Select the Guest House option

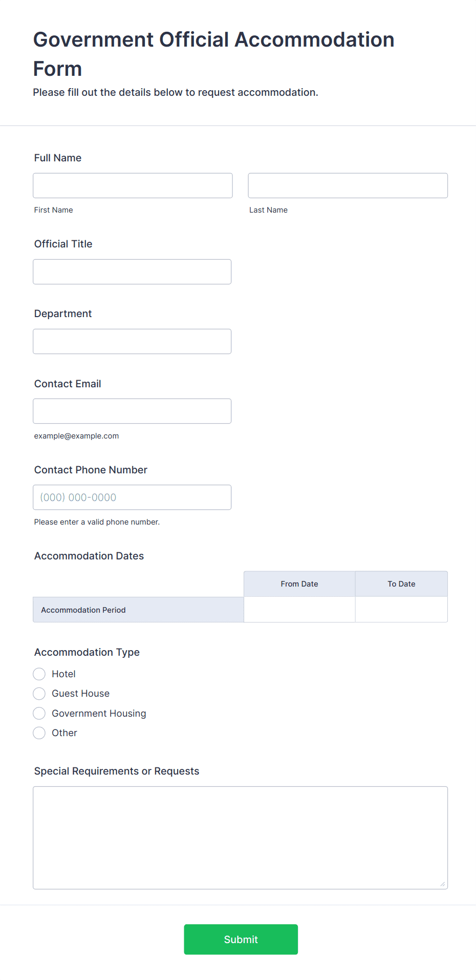click(39, 694)
